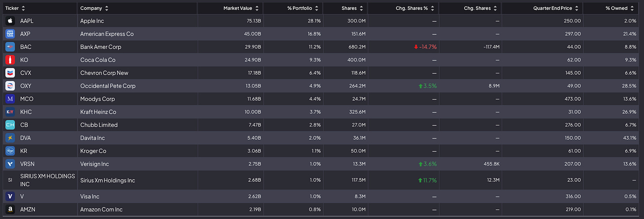The image size is (644, 219).
Task: Click the 3.5% share change value
Action: click(430, 86)
